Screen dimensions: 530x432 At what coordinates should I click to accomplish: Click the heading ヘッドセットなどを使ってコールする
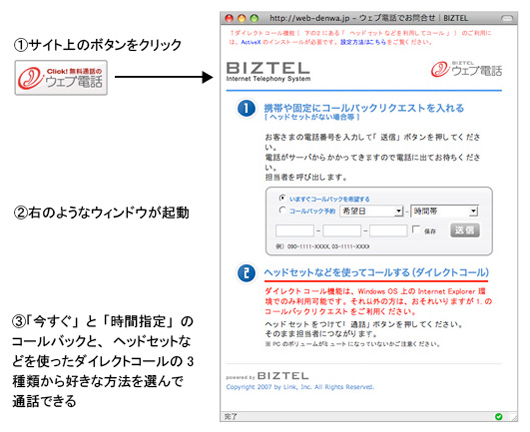tap(376, 272)
